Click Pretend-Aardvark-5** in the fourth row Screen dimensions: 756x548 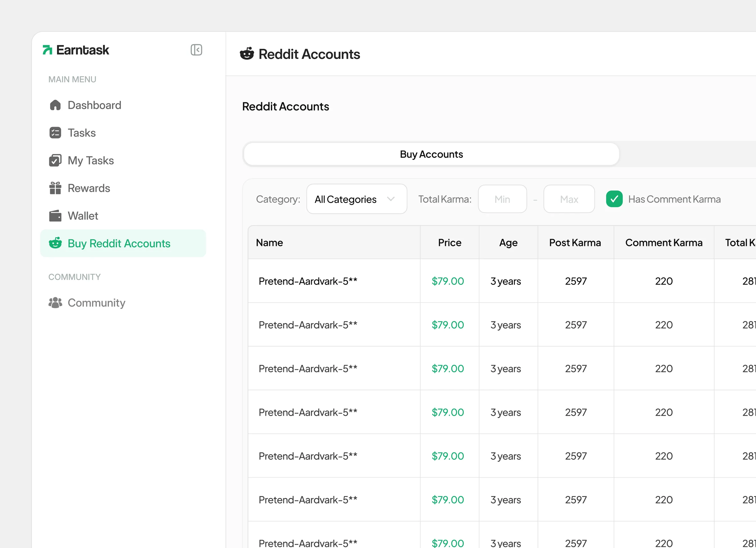click(x=308, y=412)
